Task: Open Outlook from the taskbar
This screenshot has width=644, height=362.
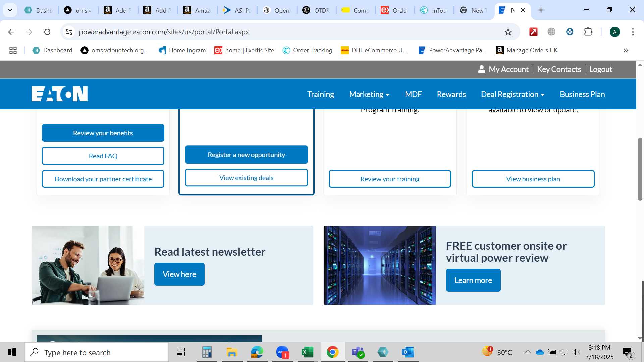Action: point(408,352)
